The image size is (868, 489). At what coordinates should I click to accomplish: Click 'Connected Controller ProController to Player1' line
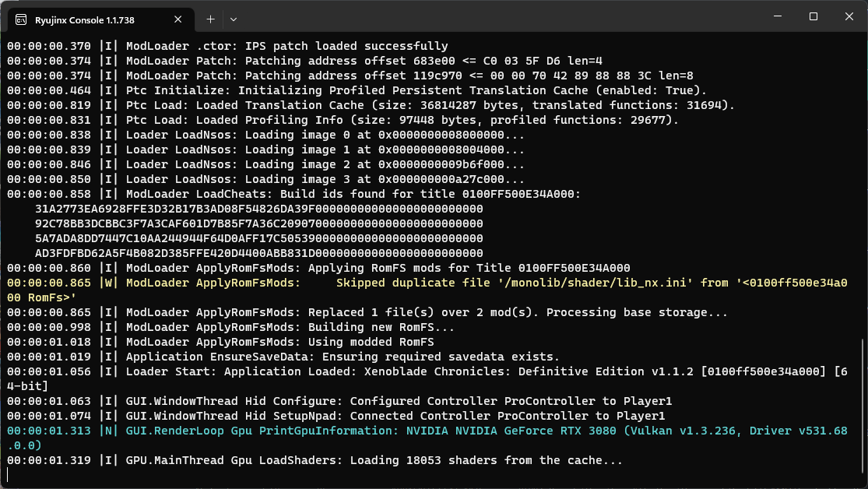[336, 416]
